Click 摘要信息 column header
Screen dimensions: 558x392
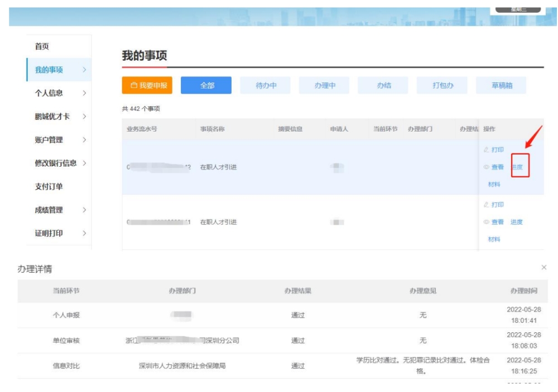tap(290, 129)
